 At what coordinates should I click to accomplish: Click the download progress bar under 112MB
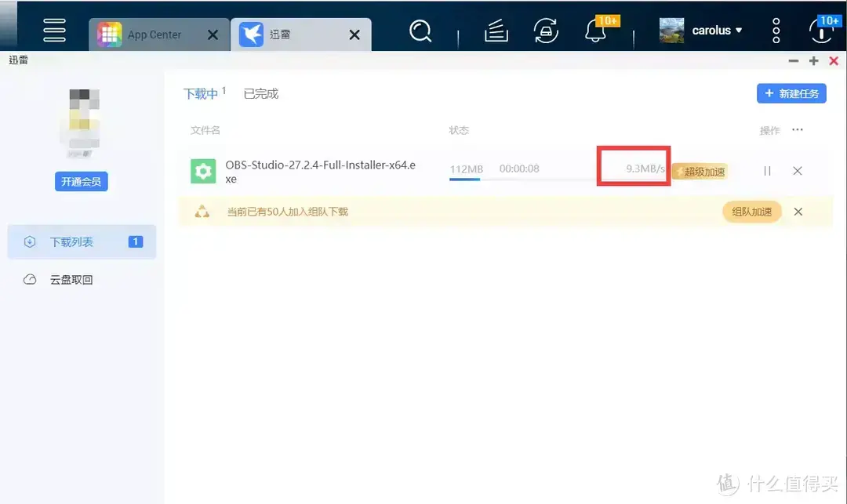point(466,179)
